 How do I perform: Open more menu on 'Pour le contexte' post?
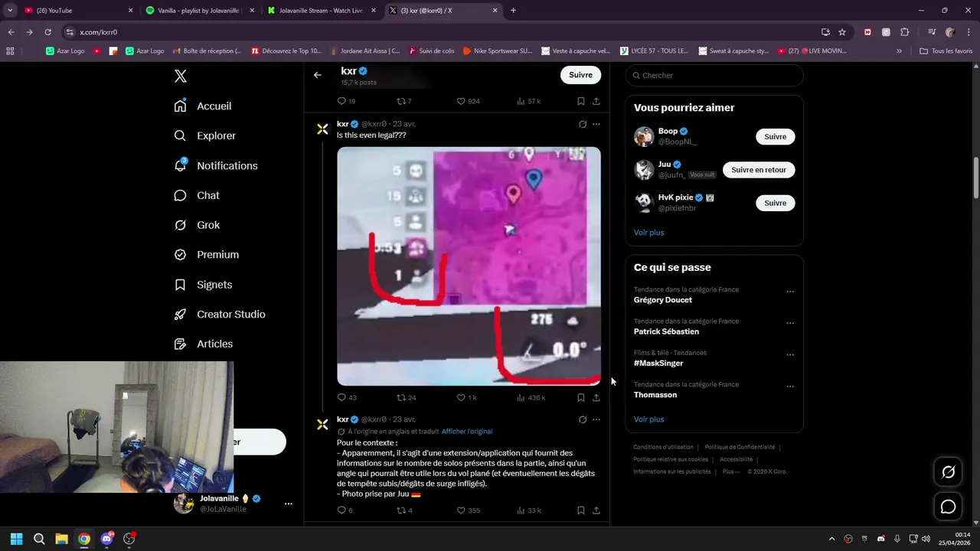click(x=596, y=419)
